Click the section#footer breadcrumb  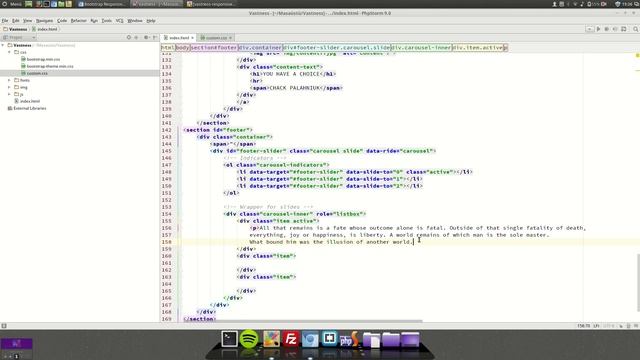214,47
